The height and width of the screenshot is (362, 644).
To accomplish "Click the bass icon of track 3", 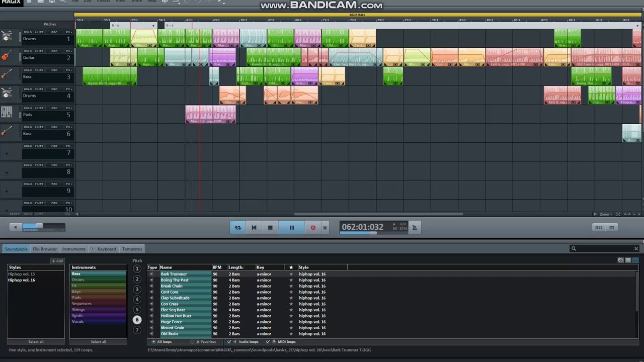I will coord(7,74).
